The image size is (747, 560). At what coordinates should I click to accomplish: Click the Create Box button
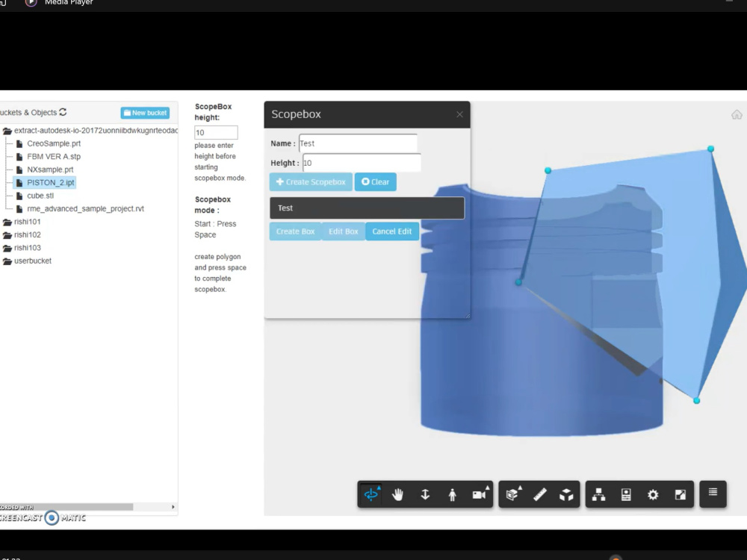[x=295, y=231]
